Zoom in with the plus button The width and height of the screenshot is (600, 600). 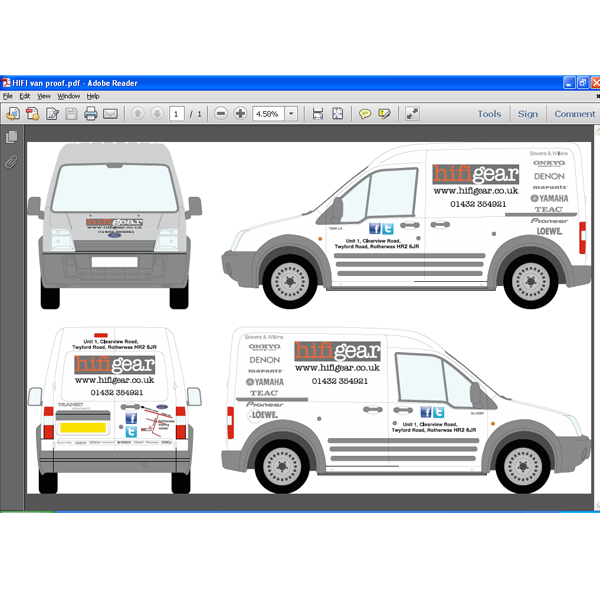(240, 114)
